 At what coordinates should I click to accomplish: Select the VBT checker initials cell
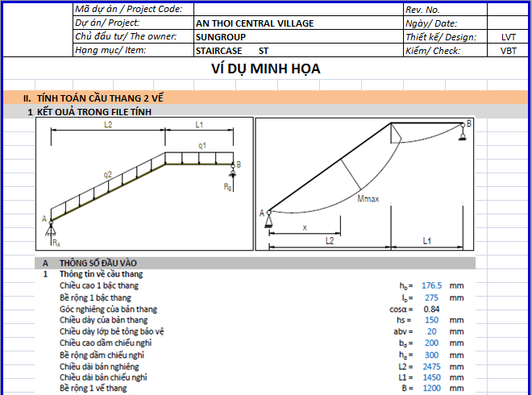click(x=509, y=51)
